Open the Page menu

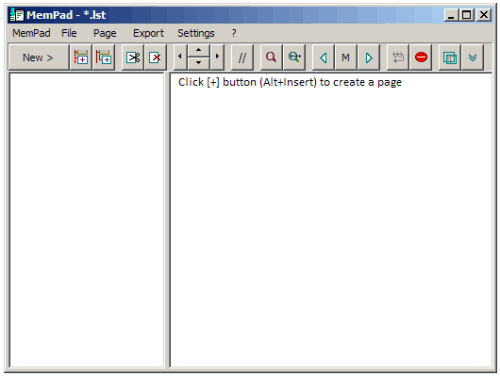(x=105, y=33)
